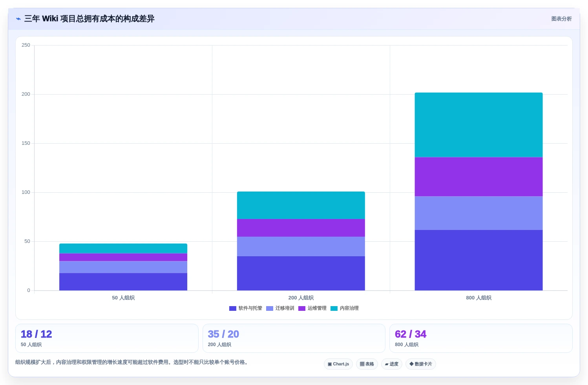588x385 pixels.
Task: Click the 运维管理 segment of the 50 人组织 bar
Action: [123, 257]
